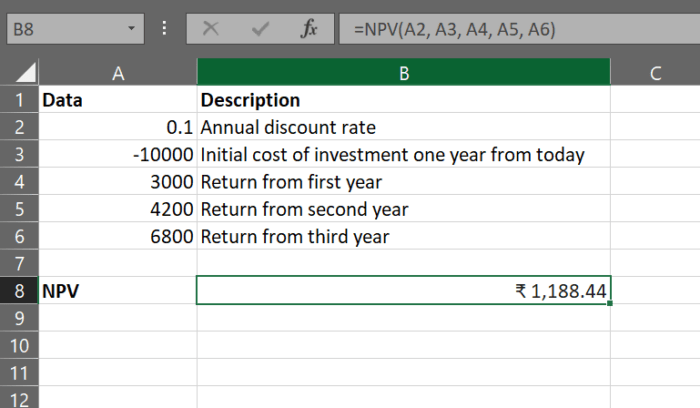Select the 'Return from second year' cell
700x408 pixels.
click(404, 208)
